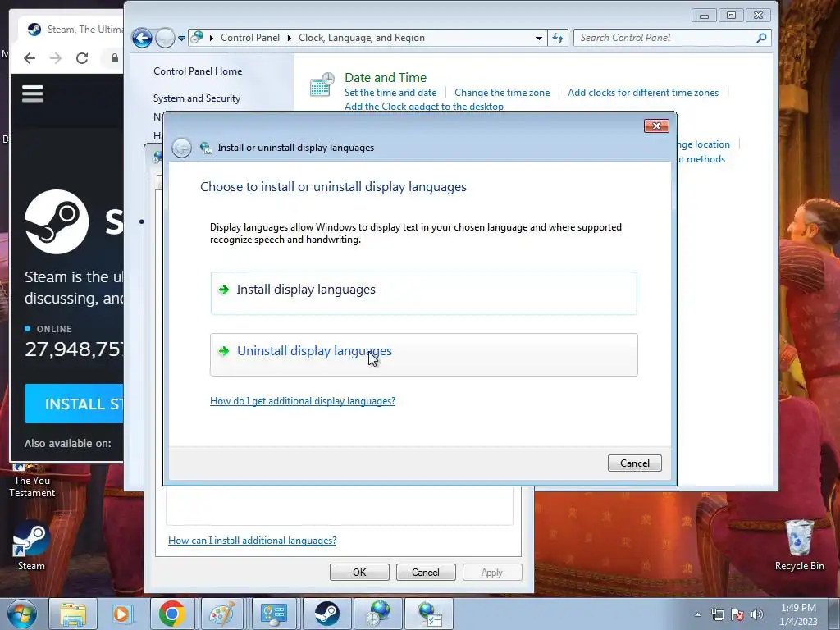The image size is (840, 630).
Task: Click the large Steam logo on webpage
Action: 57,221
